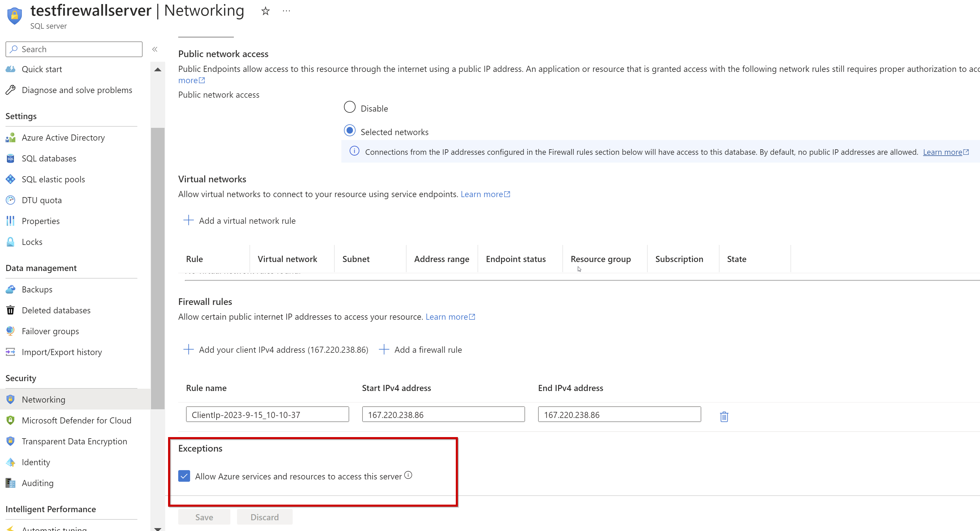Open Quick start menu item
The height and width of the screenshot is (531, 980).
[42, 69]
